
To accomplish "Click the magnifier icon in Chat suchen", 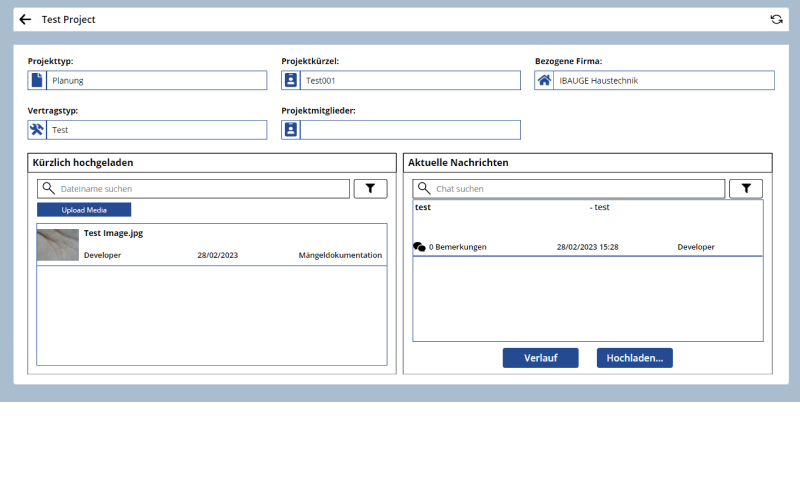I will 424,188.
